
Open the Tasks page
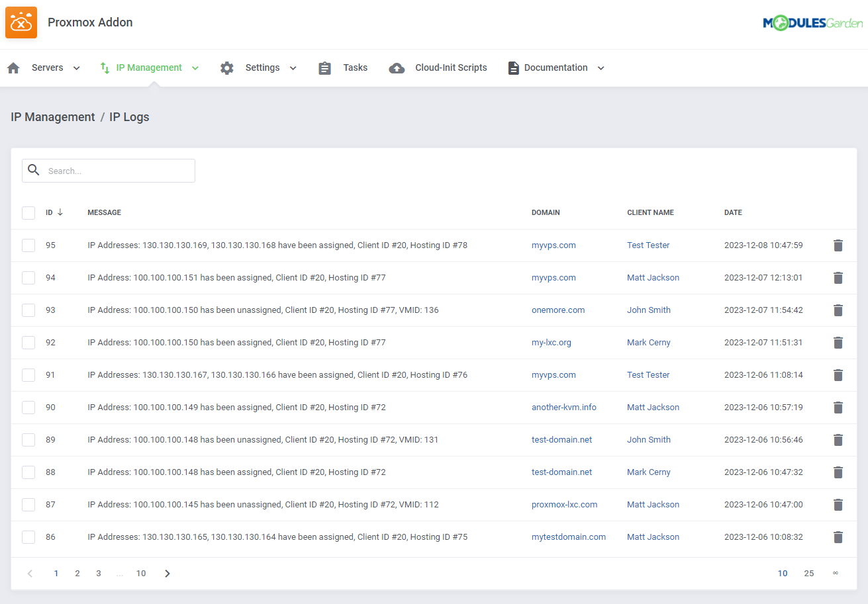355,67
